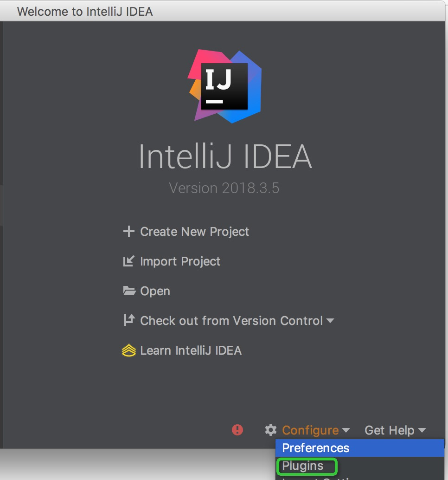The image size is (448, 480).
Task: Click the yellow Learn IntelliJ IDEA icon
Action: coord(129,350)
